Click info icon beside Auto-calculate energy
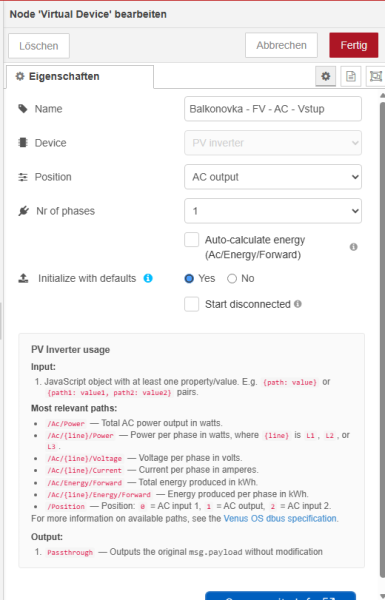The width and height of the screenshot is (385, 600). coord(354,247)
